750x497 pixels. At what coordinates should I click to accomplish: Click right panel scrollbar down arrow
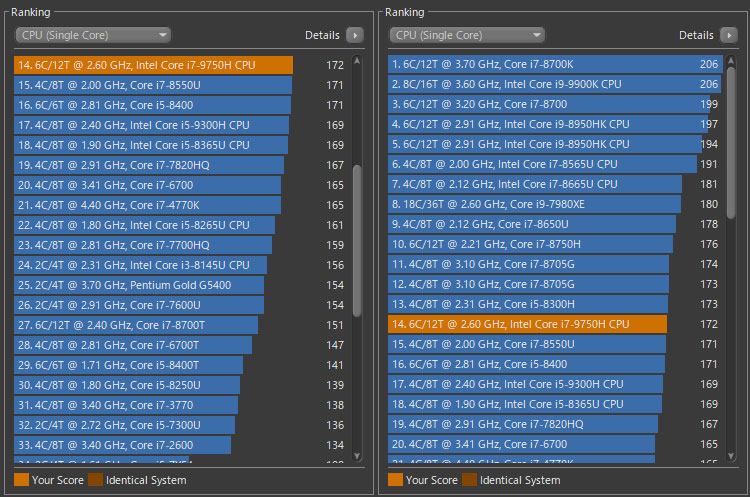[732, 458]
